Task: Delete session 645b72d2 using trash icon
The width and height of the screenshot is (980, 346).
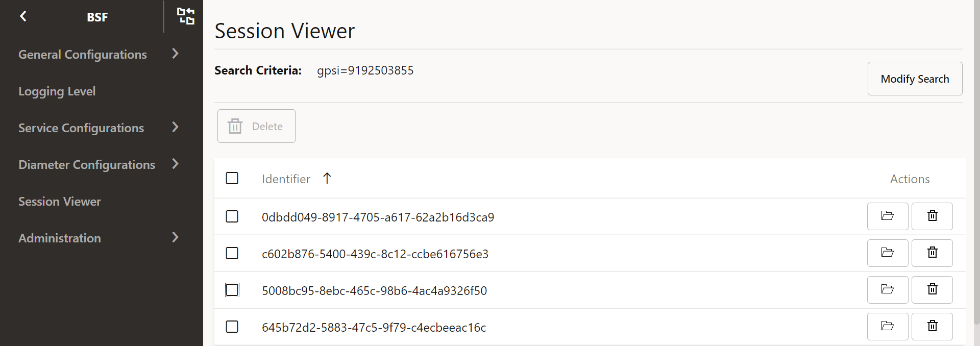Action: point(932,326)
